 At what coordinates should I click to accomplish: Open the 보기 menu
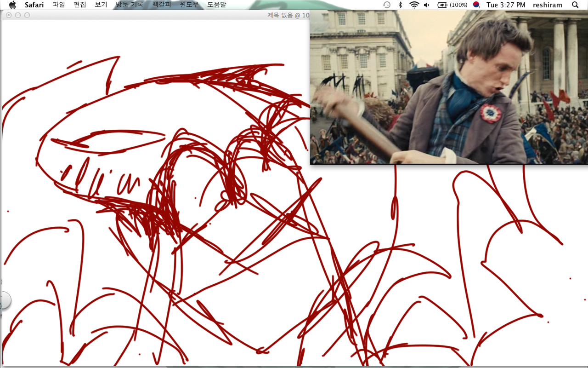click(101, 5)
